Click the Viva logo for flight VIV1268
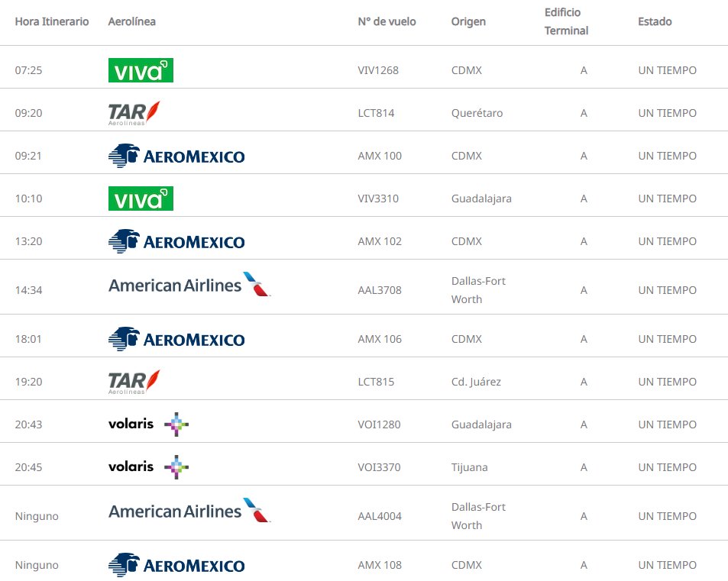The width and height of the screenshot is (728, 581). [x=141, y=70]
